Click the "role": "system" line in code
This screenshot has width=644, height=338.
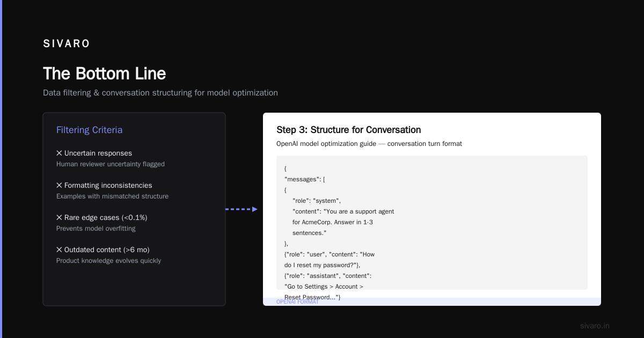[x=317, y=201]
